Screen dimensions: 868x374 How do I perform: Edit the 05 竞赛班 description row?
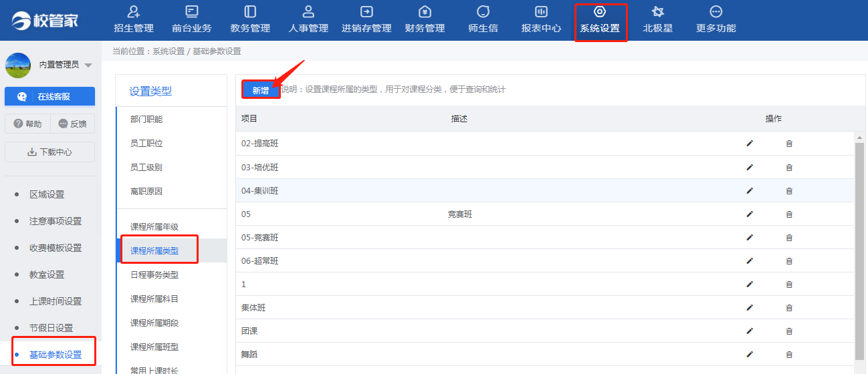(750, 214)
